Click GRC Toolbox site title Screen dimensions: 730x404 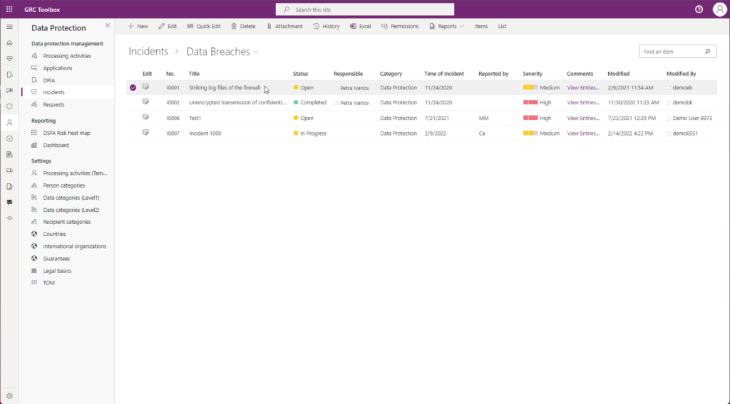(x=42, y=9)
